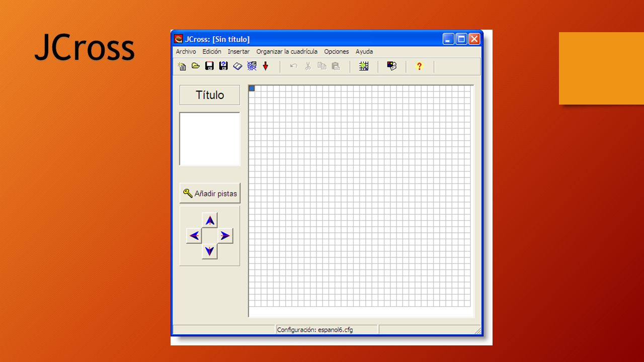Shift grid left with left arrow
This screenshot has width=644, height=362.
click(x=194, y=235)
